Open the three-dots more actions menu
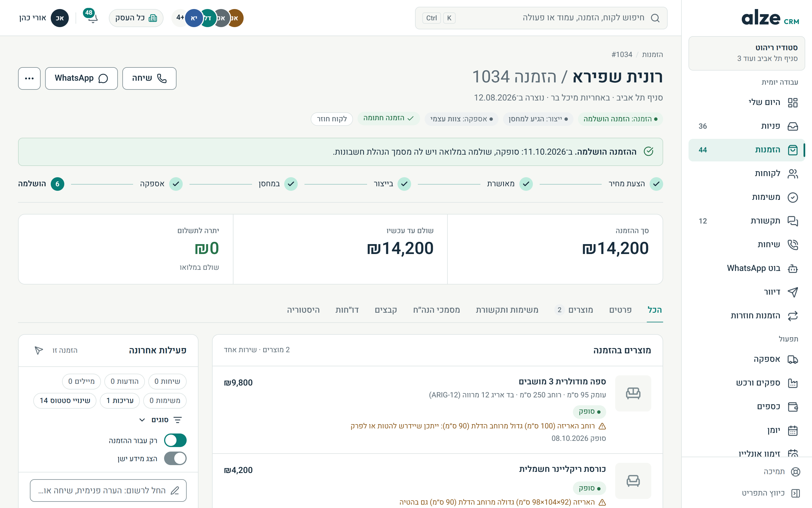 29,78
